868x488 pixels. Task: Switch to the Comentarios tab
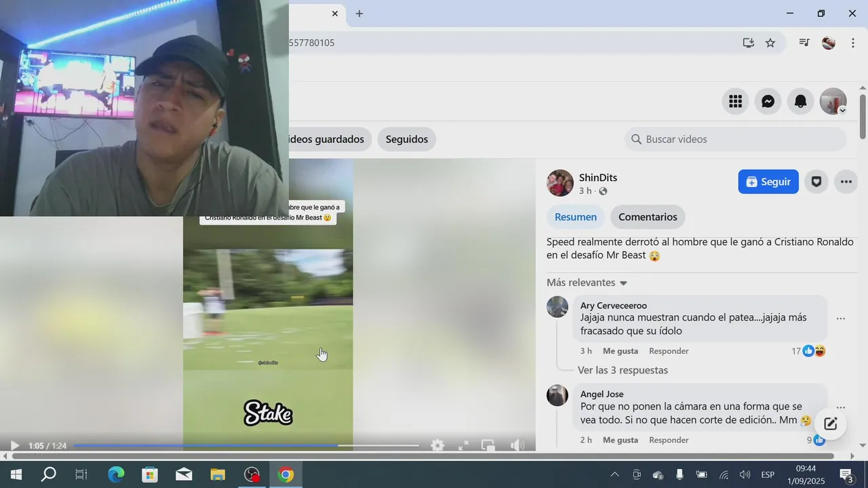tap(648, 217)
